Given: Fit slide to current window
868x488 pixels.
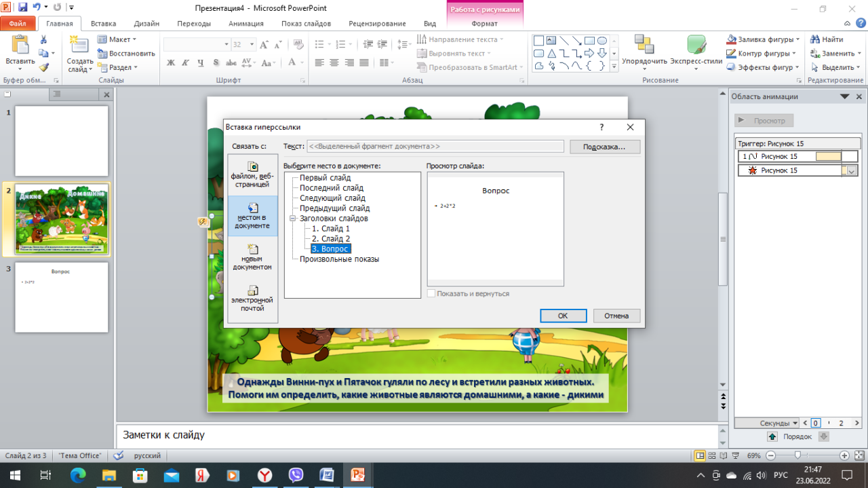Looking at the screenshot, I should coord(860,455).
